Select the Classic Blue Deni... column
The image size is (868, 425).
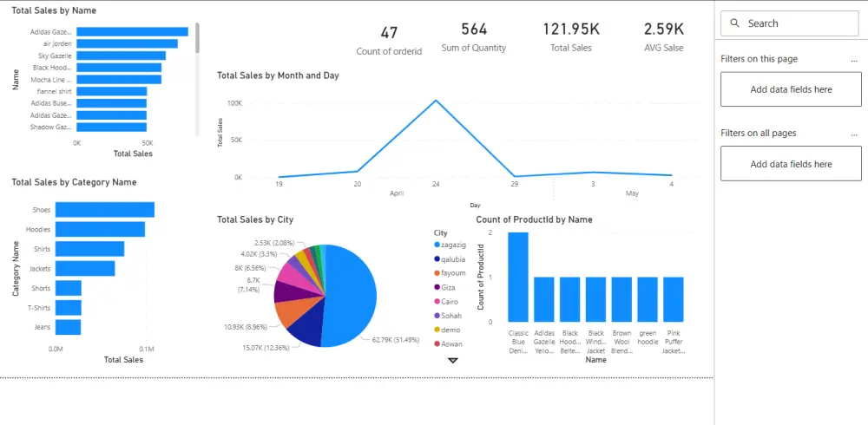pos(518,277)
